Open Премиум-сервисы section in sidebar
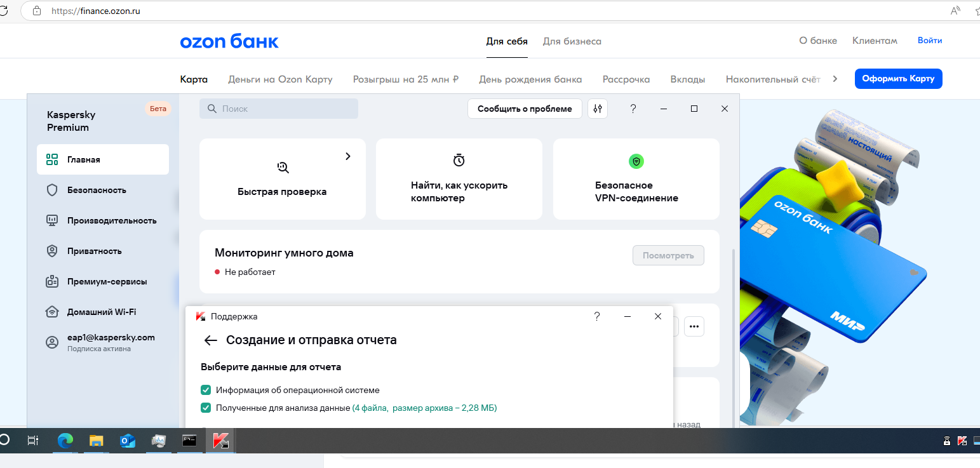This screenshot has height=468, width=980. click(103, 281)
